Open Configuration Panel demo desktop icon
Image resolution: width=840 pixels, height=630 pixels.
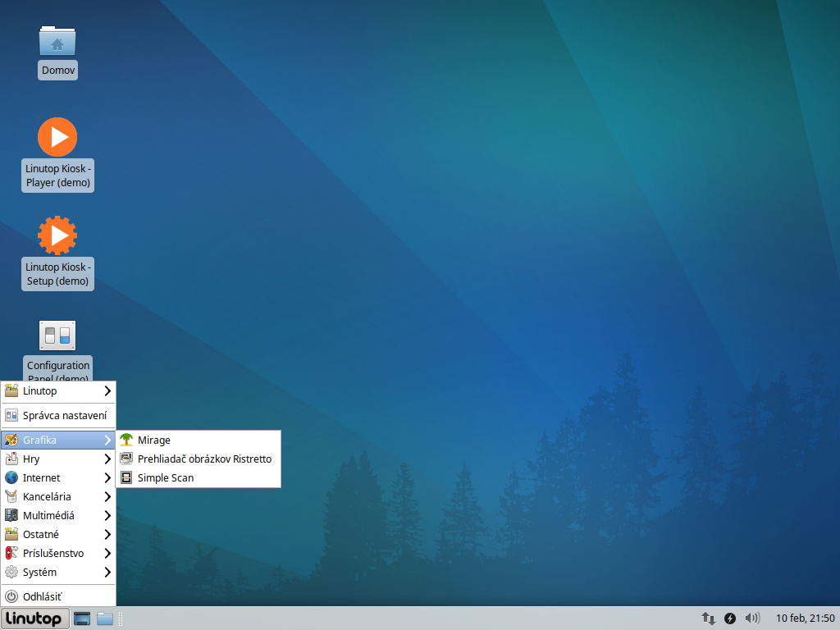point(57,336)
